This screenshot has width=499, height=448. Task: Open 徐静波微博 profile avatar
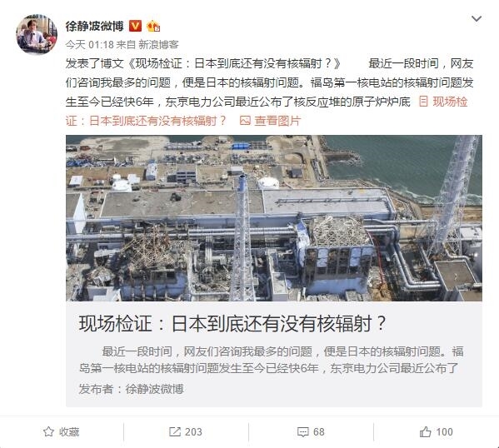[x=37, y=34]
